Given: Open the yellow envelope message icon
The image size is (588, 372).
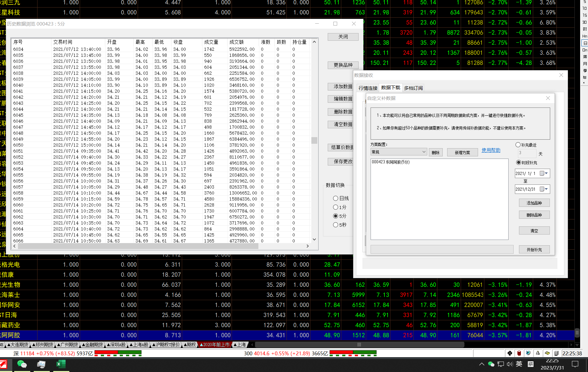Looking at the screenshot, I should coord(547,353).
